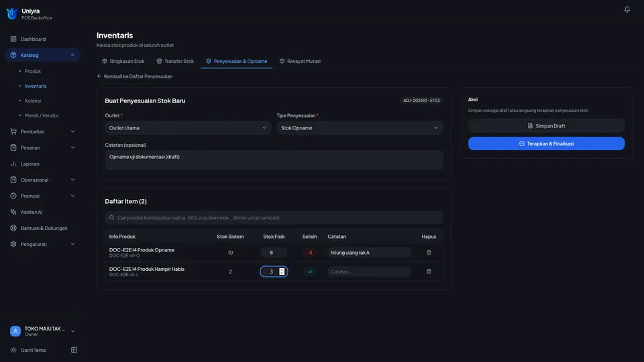Click the -2 selisih badge

click(310, 253)
